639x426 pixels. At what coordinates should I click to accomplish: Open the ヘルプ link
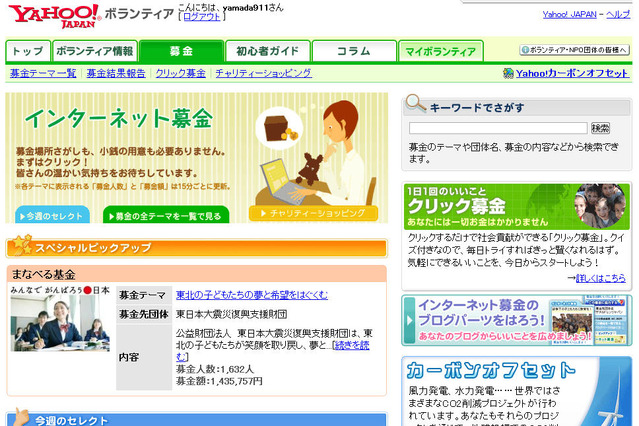click(618, 15)
